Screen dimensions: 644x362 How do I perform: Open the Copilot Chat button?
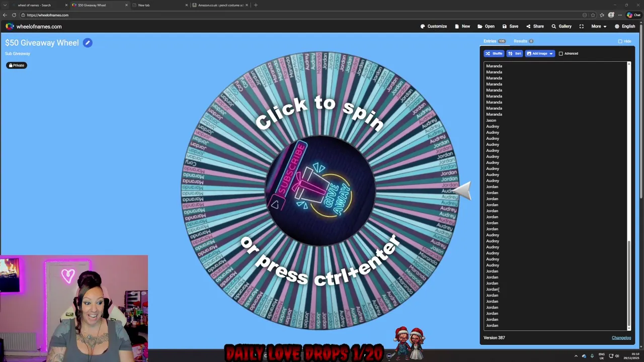[x=633, y=15]
